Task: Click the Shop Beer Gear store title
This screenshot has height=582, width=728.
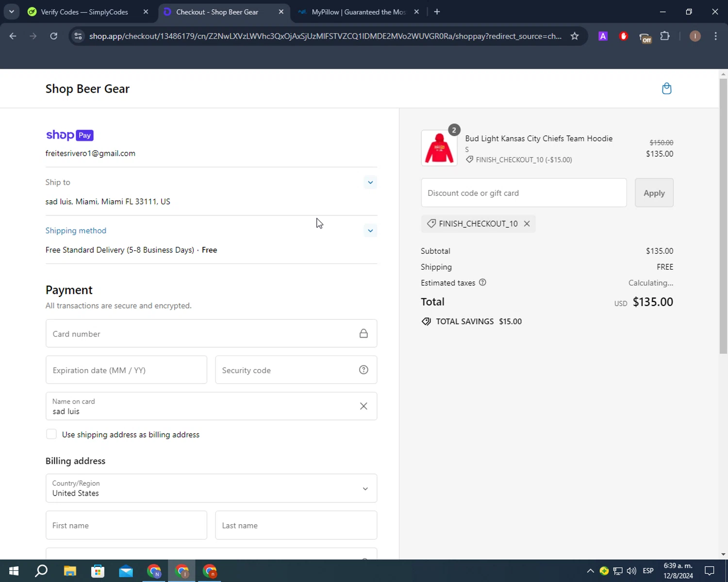Action: tap(87, 89)
